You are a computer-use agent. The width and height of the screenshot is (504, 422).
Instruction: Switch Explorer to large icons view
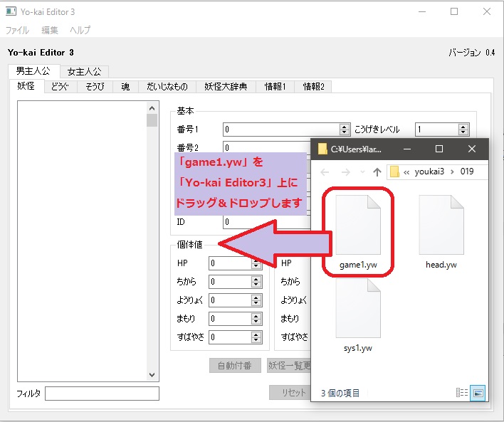tap(478, 393)
